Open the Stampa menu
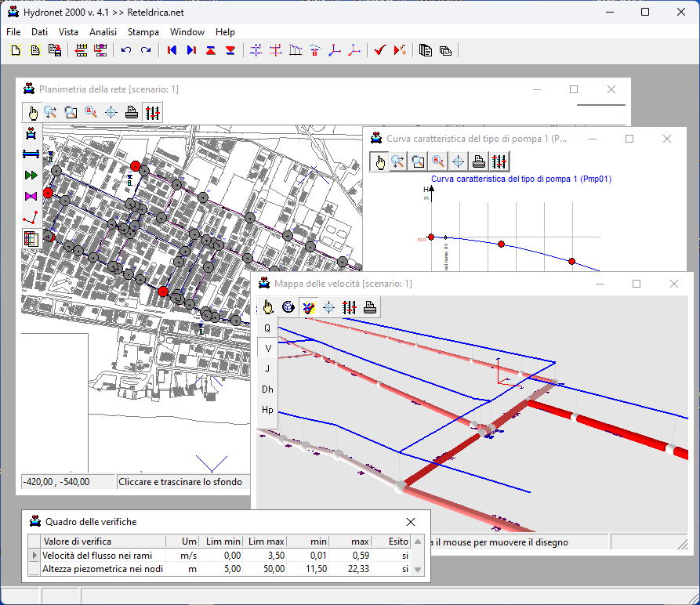The height and width of the screenshot is (605, 700). (x=143, y=32)
